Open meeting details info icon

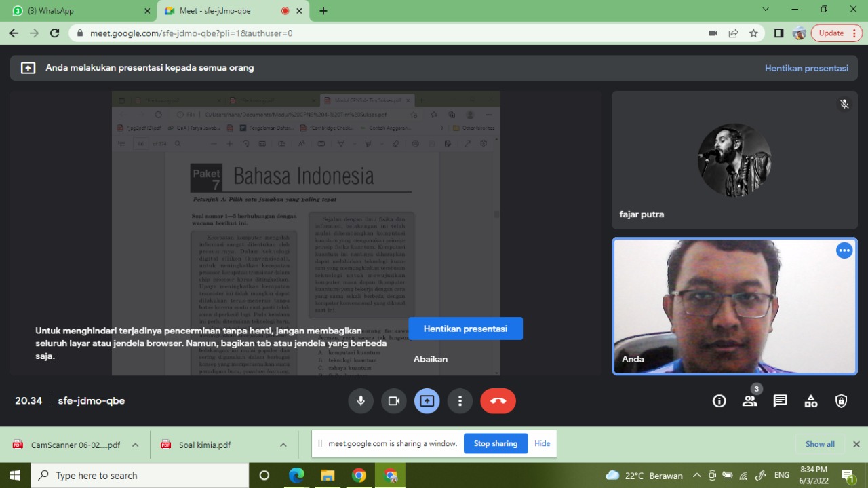[719, 401]
